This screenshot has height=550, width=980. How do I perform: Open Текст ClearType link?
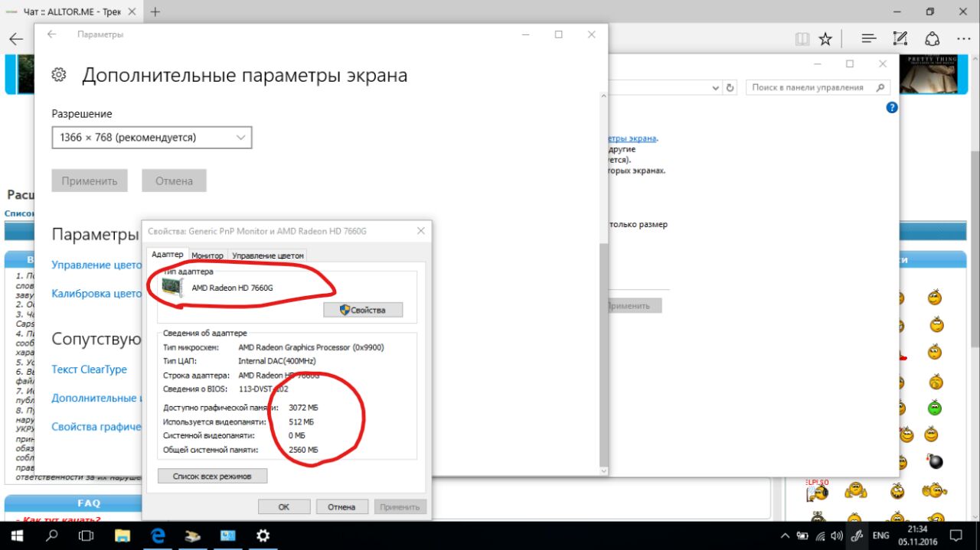89,369
